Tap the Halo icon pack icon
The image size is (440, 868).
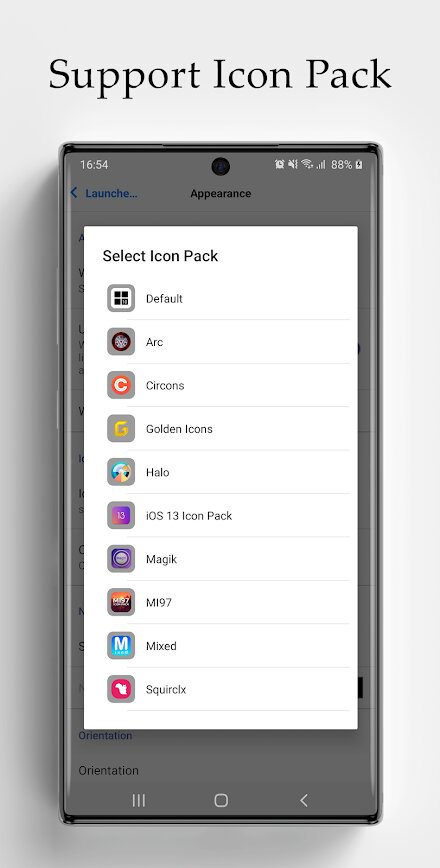121,472
